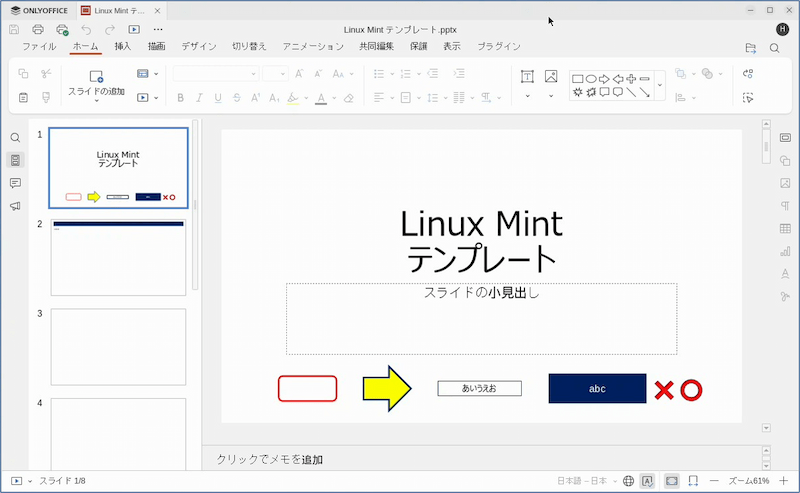Start slideshow from title bar icon

134,30
